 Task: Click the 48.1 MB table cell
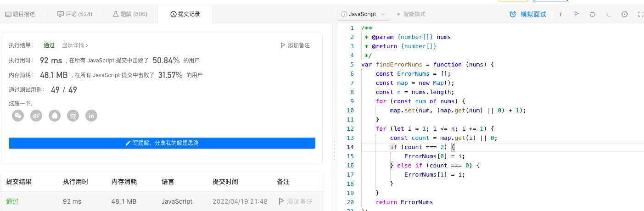124,201
